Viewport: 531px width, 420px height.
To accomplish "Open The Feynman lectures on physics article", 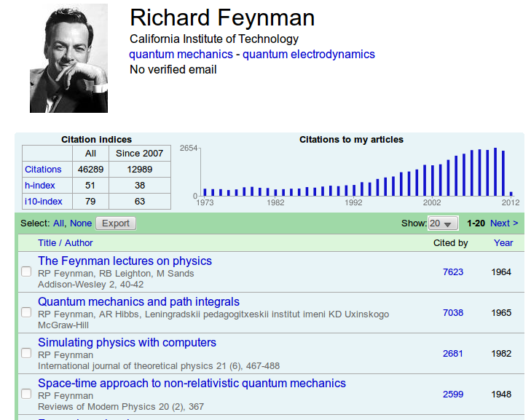I will [125, 261].
